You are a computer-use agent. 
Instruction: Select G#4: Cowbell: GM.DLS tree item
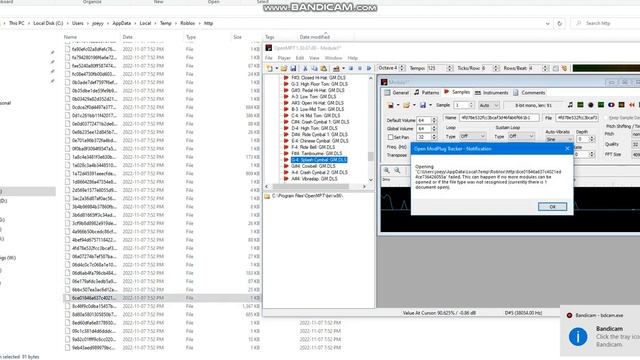(313, 166)
